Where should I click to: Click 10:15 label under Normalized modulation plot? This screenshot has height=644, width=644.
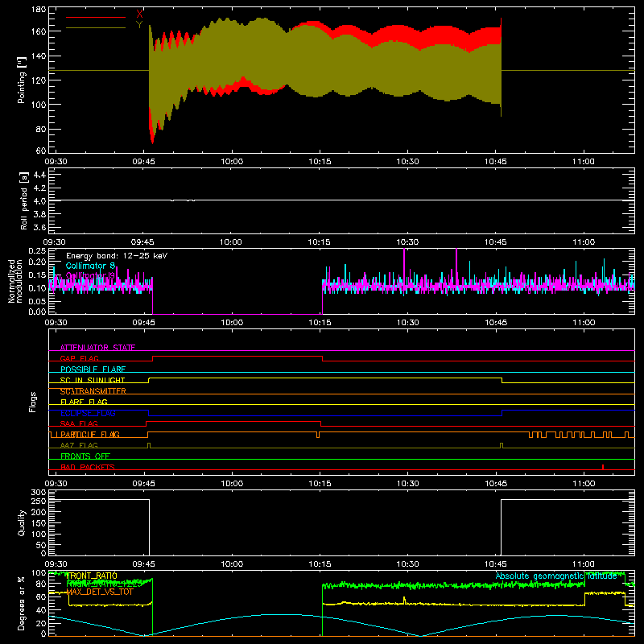point(320,323)
